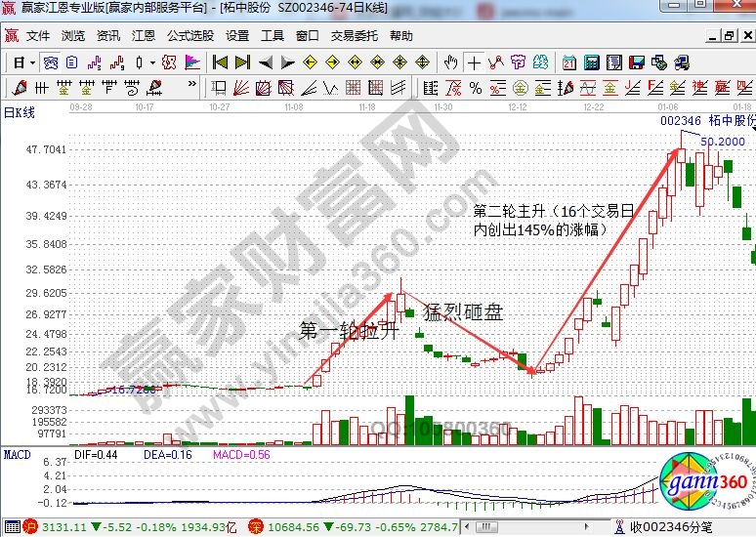The image size is (756, 537).
Task: Click the 收002346分笔 status bar label
Action: point(671,527)
